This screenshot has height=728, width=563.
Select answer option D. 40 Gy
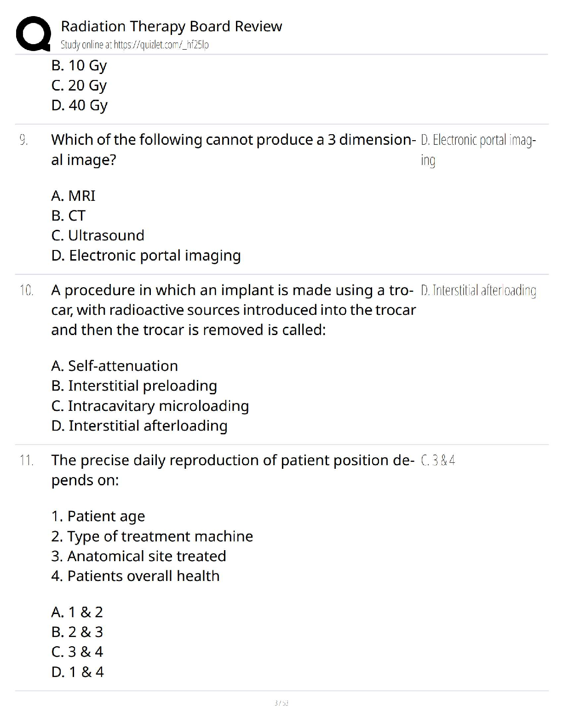point(80,105)
